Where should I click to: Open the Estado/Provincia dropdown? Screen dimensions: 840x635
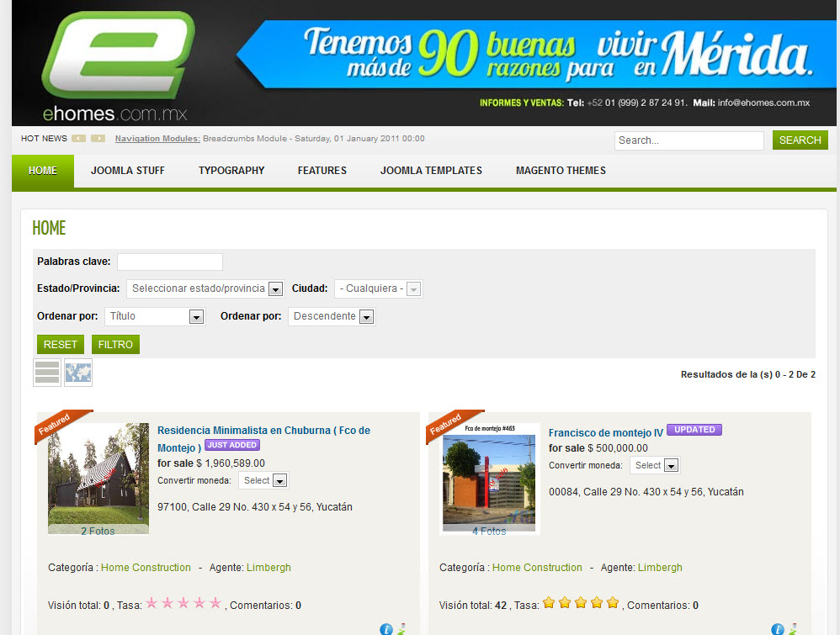[x=206, y=288]
